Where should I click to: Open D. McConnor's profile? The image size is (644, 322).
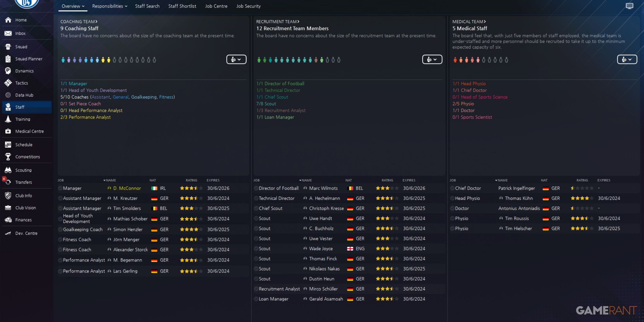click(127, 188)
